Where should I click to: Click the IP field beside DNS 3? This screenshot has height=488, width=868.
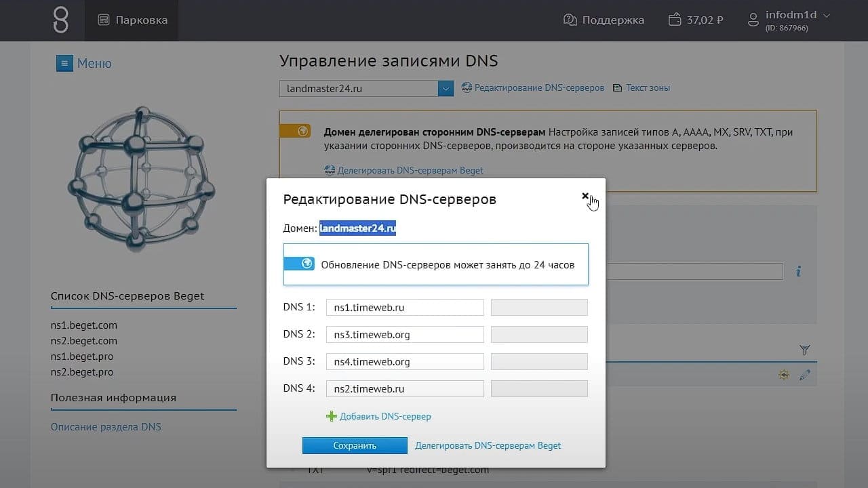pos(539,362)
